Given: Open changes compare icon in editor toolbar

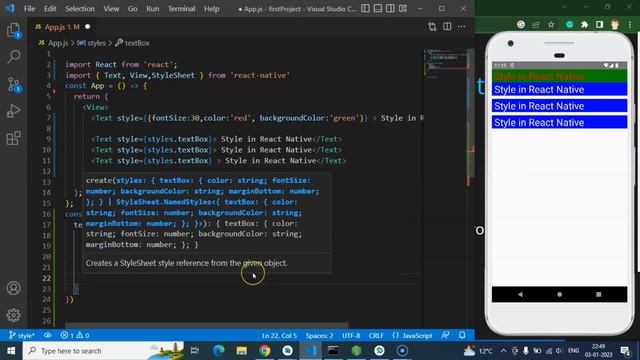Looking at the screenshot, I should 432,27.
